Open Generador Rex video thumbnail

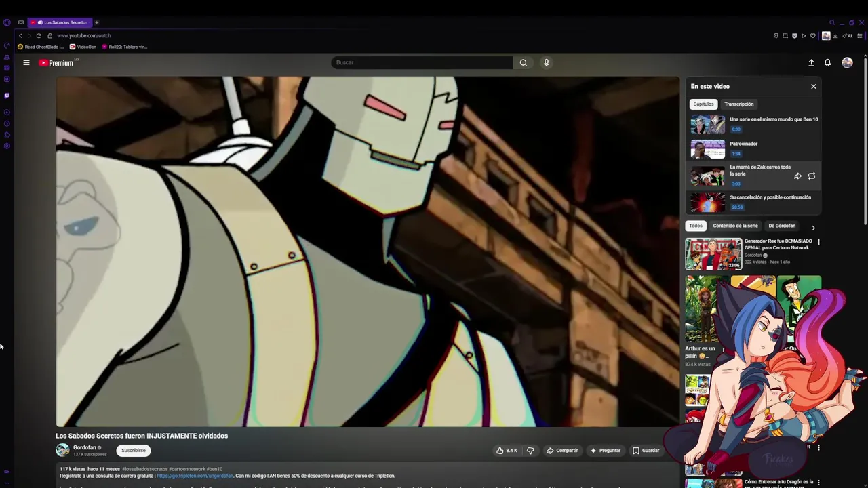pyautogui.click(x=713, y=254)
